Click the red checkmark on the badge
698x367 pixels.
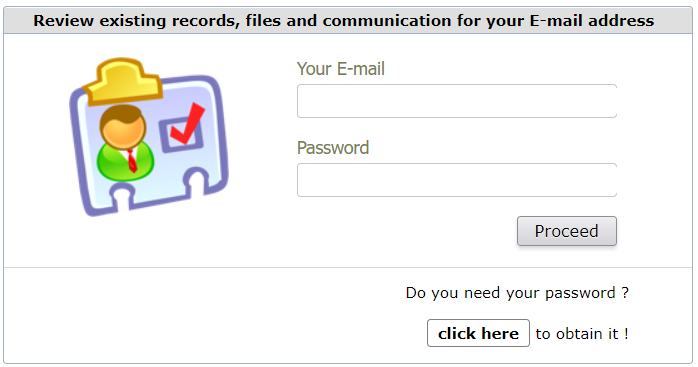[x=188, y=123]
